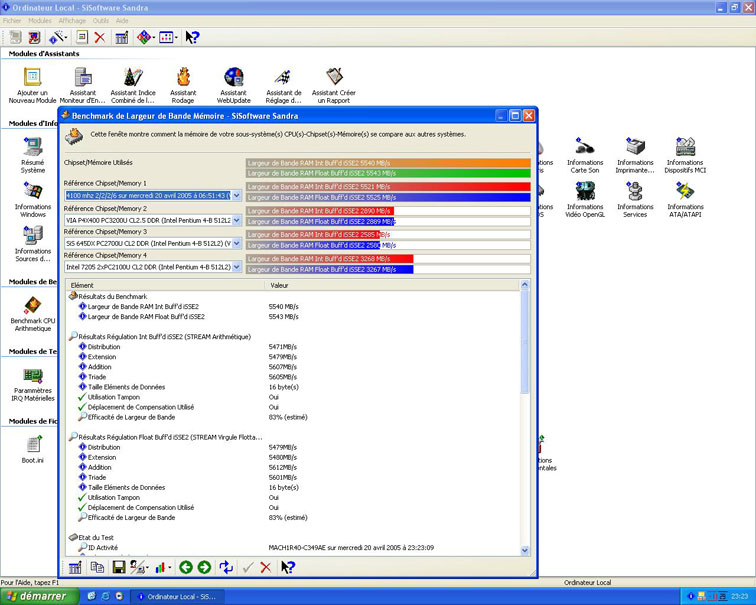Open the Référence Chipset/Memory 3 dropdown
The width and height of the screenshot is (756, 605).
pos(236,243)
